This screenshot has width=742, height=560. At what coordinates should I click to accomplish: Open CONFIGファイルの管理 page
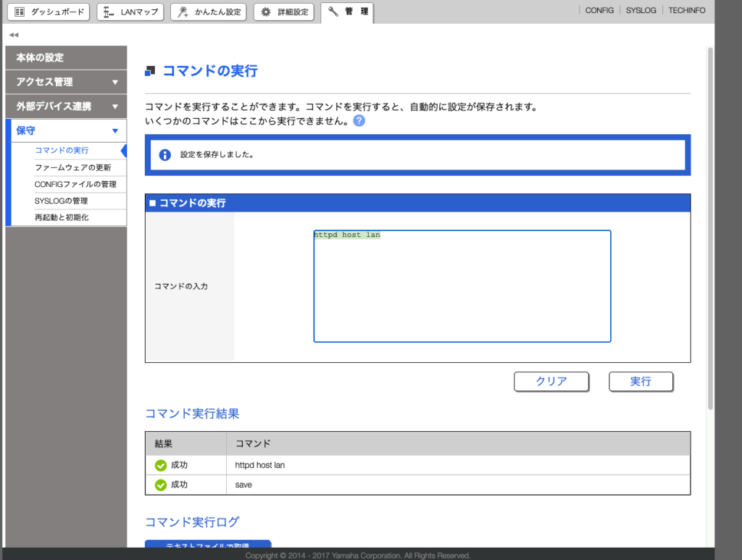pyautogui.click(x=75, y=184)
